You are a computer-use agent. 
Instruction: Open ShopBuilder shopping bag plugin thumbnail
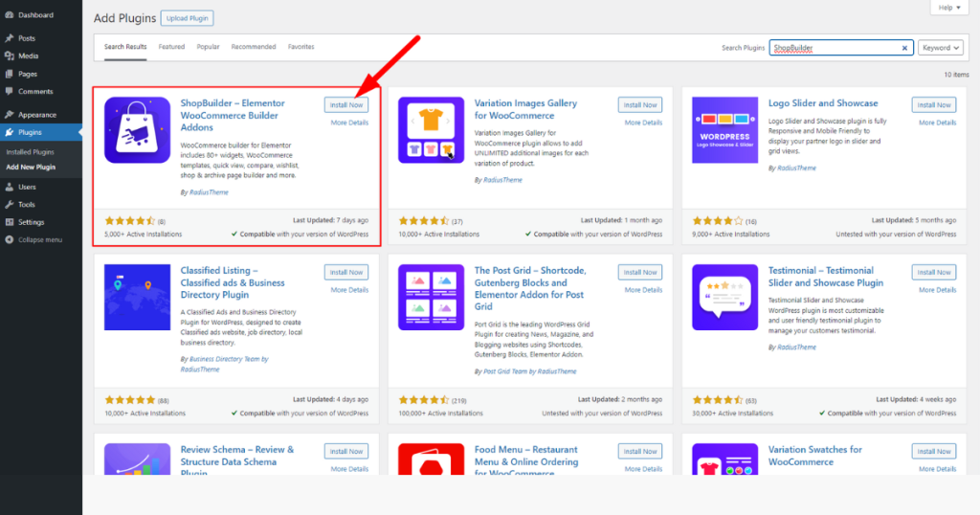tap(137, 130)
